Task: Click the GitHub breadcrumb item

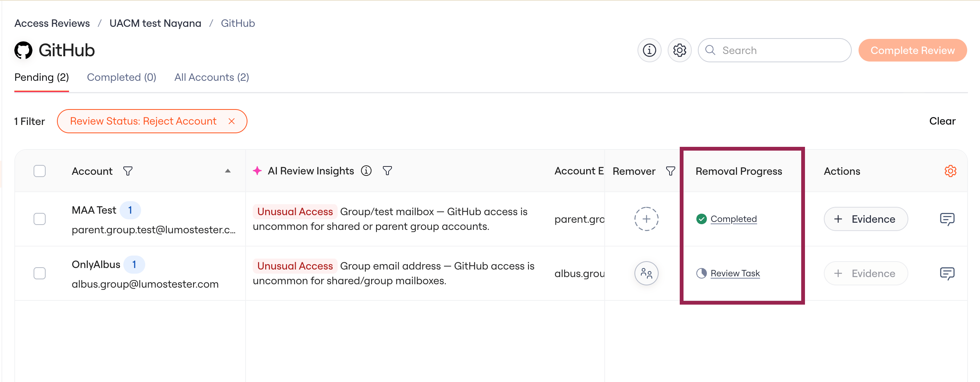Action: (238, 23)
